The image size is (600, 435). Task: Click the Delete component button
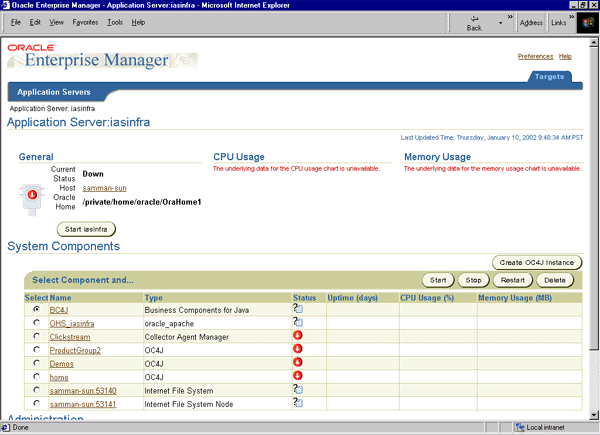coord(554,280)
